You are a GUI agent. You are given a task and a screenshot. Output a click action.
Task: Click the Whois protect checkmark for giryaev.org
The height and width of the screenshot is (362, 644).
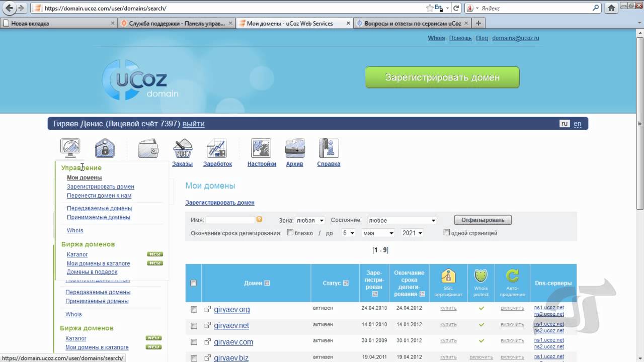(x=481, y=308)
